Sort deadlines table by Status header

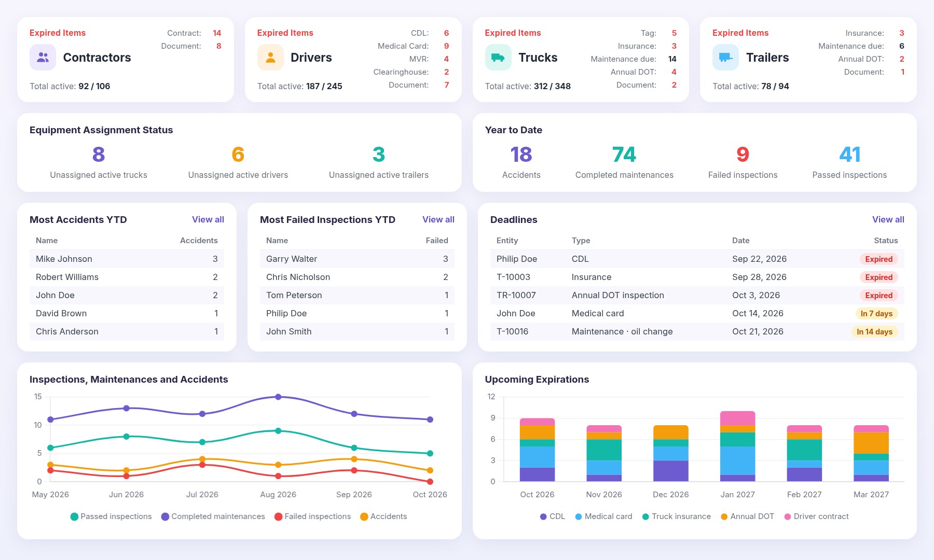tap(886, 241)
